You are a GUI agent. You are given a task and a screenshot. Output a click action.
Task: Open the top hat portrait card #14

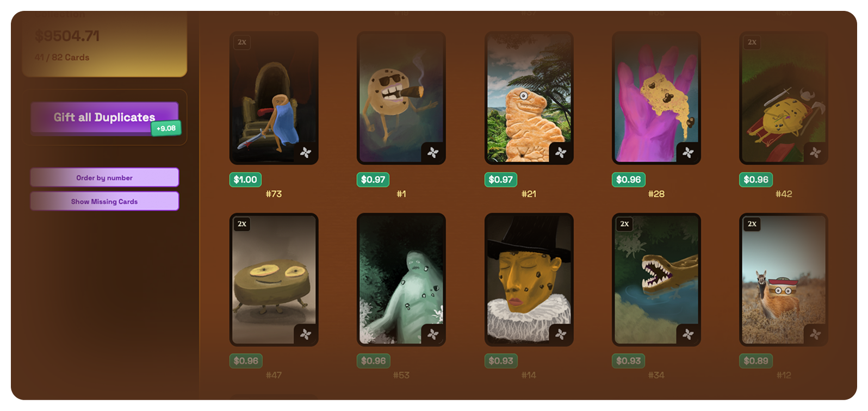coord(529,279)
